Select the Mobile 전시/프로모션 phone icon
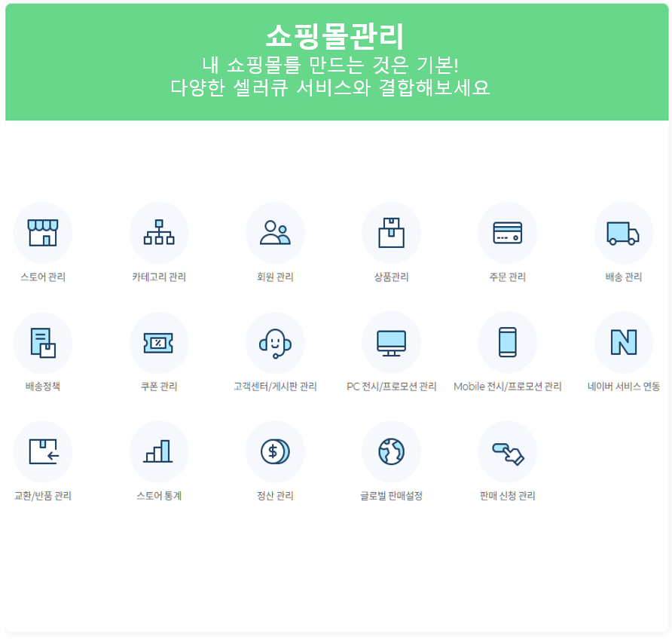 508,342
